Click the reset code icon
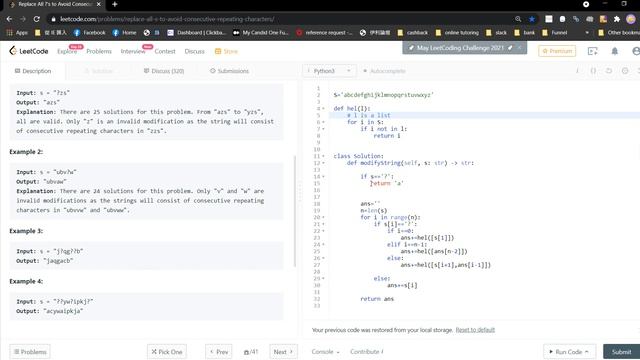 coord(609,71)
